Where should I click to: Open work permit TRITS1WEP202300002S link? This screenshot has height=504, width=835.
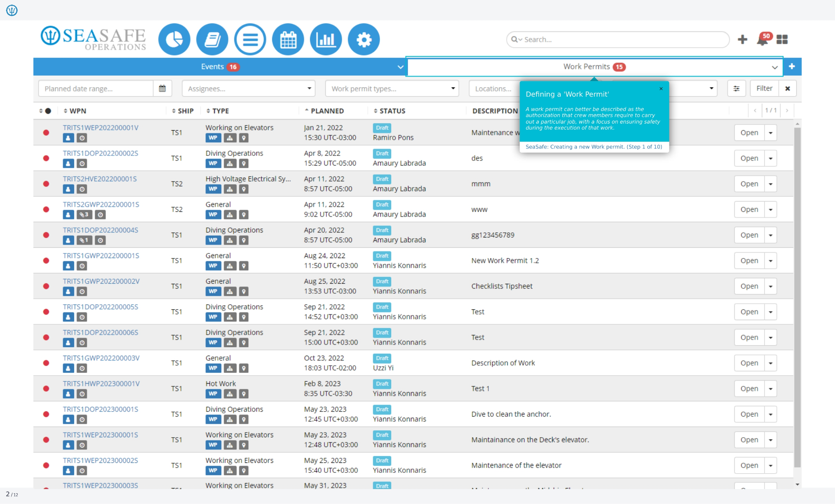click(100, 461)
